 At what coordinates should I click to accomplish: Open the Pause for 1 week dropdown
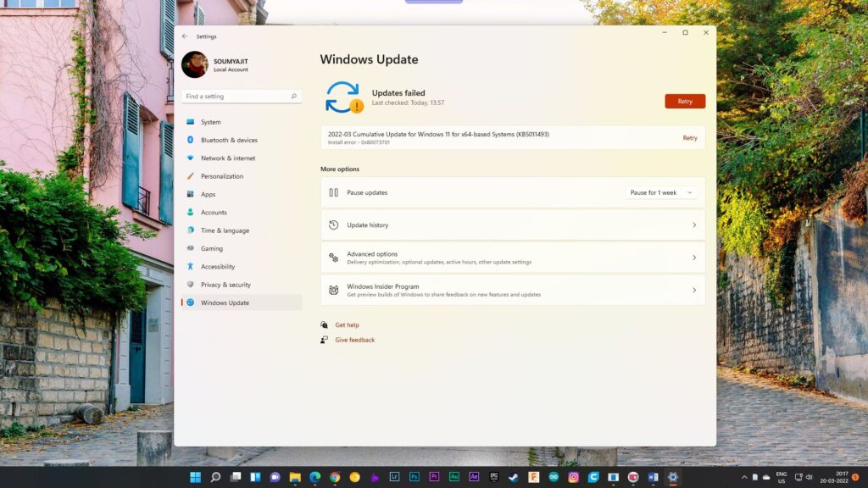click(x=661, y=192)
